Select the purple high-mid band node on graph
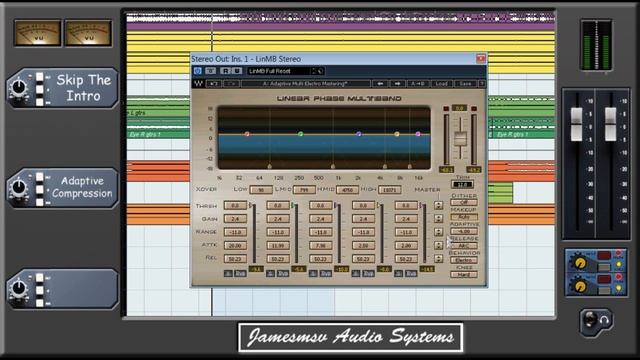Viewport: 640px width, 360px height. click(x=359, y=134)
